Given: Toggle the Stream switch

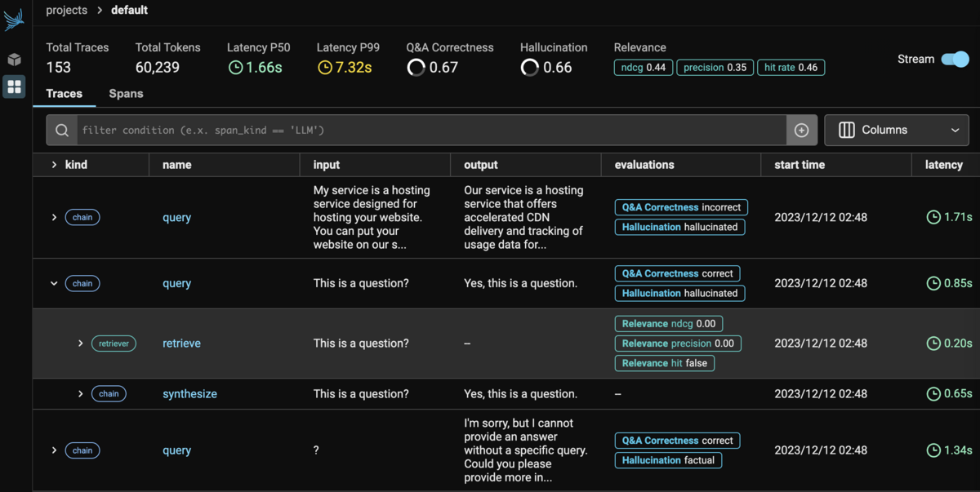Looking at the screenshot, I should tap(955, 59).
